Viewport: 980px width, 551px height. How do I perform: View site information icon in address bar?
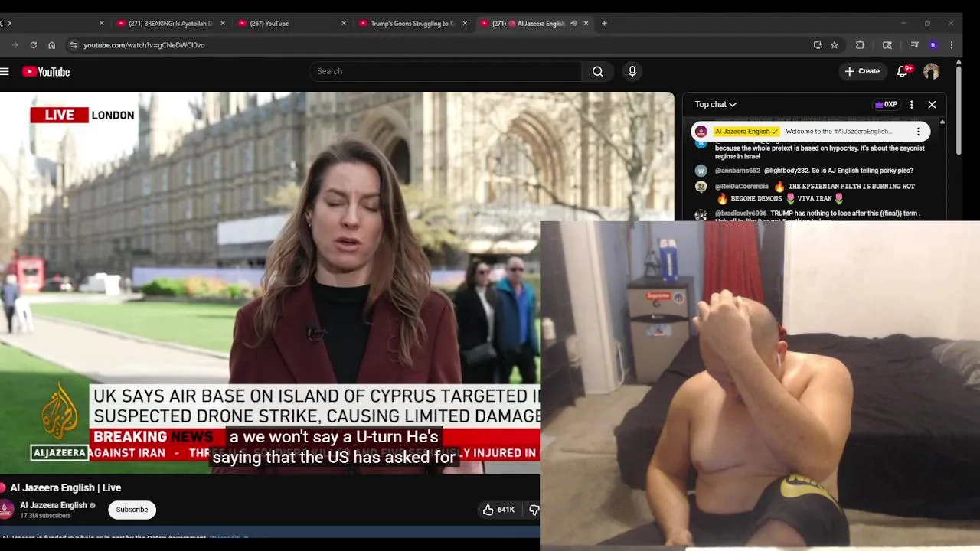(x=73, y=45)
